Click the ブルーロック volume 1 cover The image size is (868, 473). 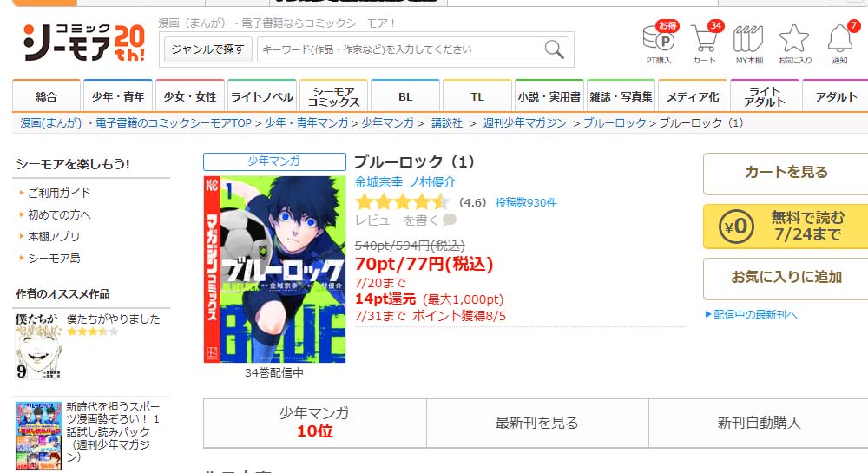[274, 269]
